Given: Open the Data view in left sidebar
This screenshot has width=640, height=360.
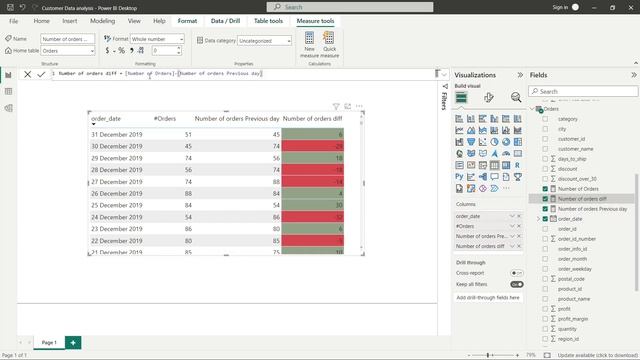Looking at the screenshot, I should (x=9, y=91).
